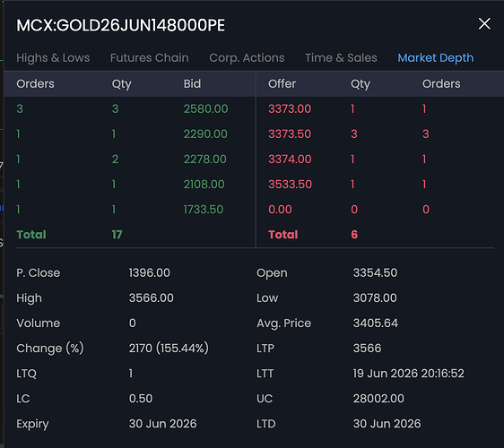The width and height of the screenshot is (504, 448).
Task: Click the green bid Total label
Action: (31, 235)
